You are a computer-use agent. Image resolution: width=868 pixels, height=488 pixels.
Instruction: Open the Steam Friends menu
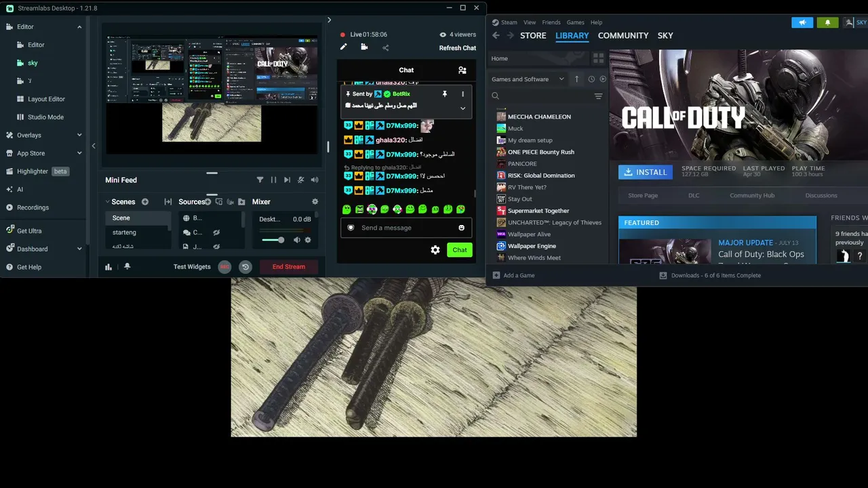point(551,22)
